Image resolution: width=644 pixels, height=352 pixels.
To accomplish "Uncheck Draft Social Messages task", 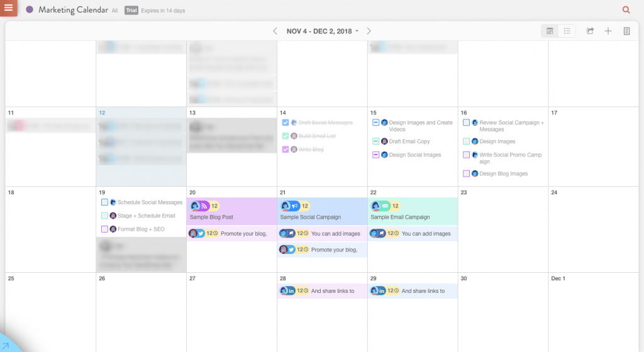I will [x=286, y=122].
